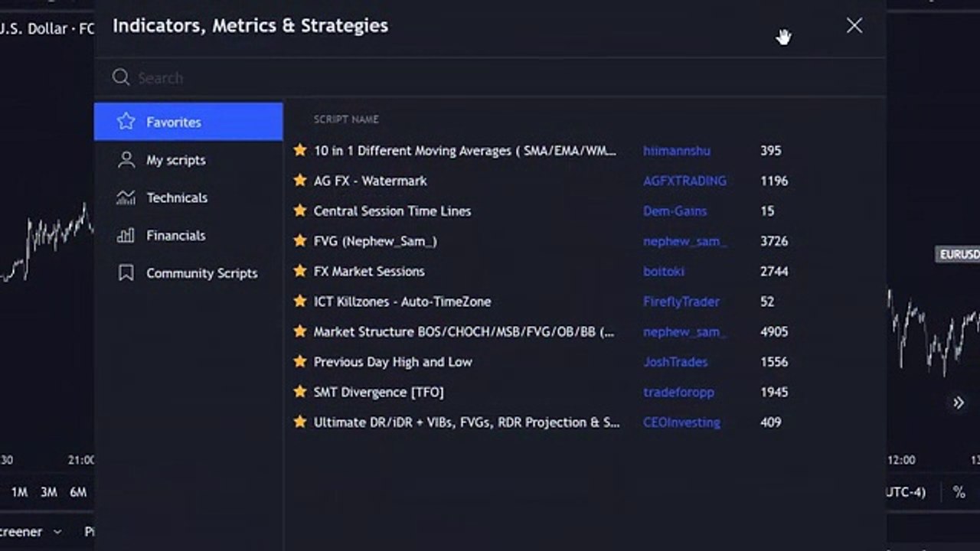Expand the chart panel double-arrow icon
This screenshot has height=551, width=980.
[x=959, y=403]
